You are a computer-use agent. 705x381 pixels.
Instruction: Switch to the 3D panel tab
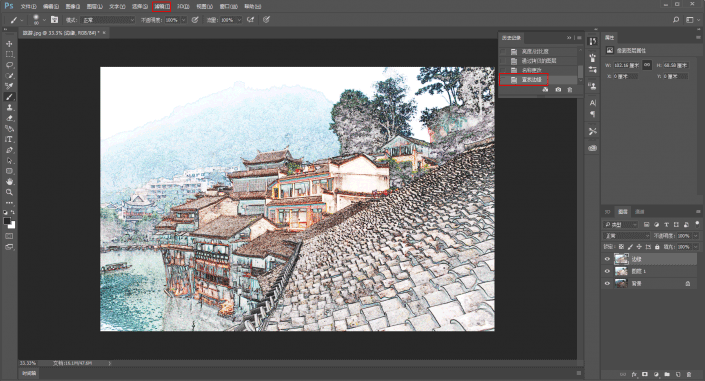pyautogui.click(x=607, y=211)
